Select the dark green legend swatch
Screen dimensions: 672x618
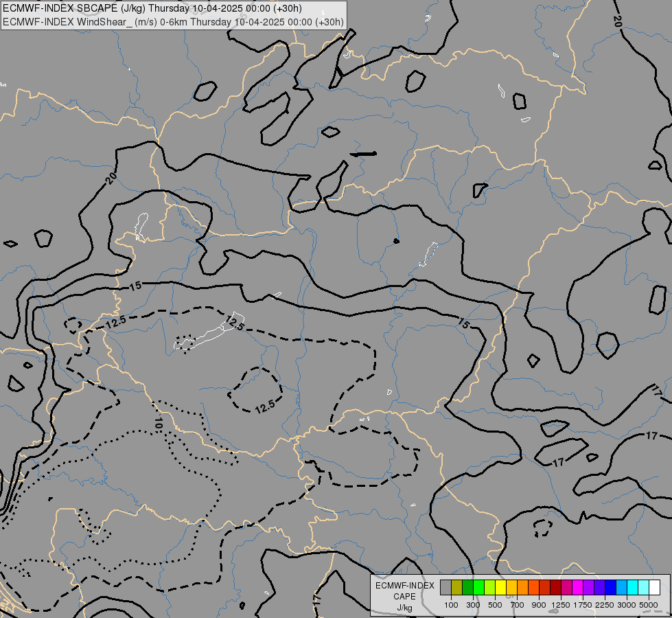[x=467, y=588]
